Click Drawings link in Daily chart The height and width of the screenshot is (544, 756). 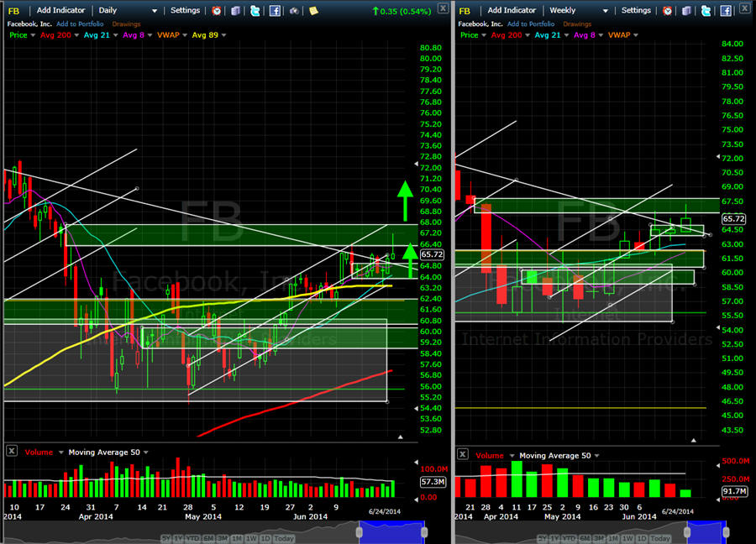pos(126,24)
